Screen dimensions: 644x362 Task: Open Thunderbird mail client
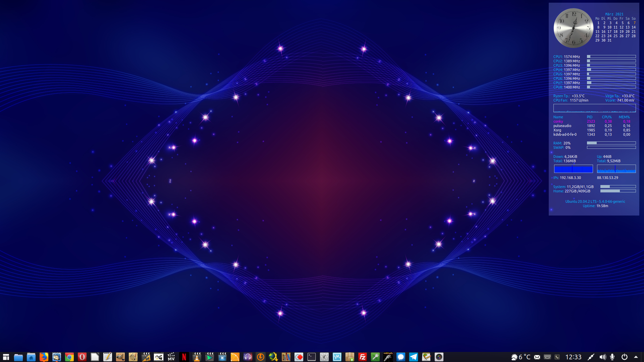point(56,357)
